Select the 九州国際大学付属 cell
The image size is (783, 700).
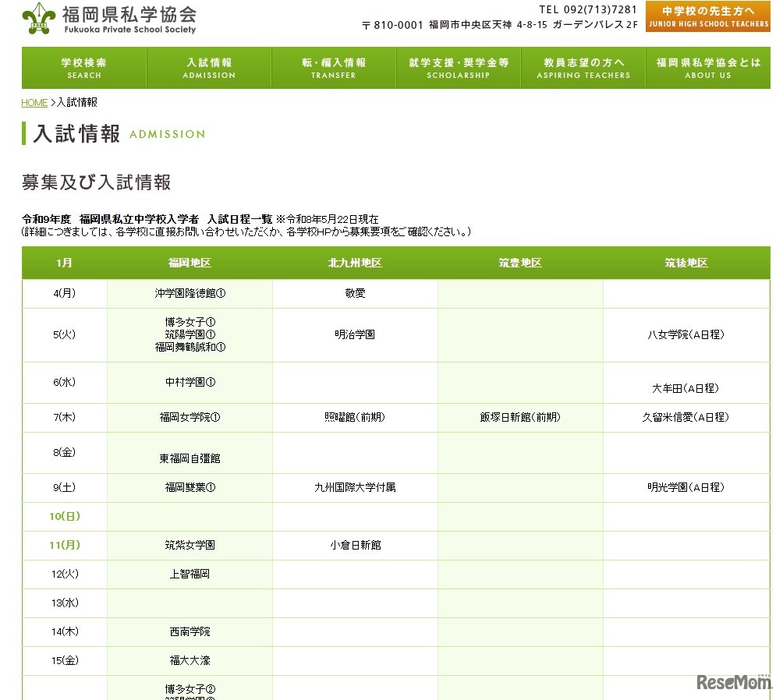(x=355, y=488)
